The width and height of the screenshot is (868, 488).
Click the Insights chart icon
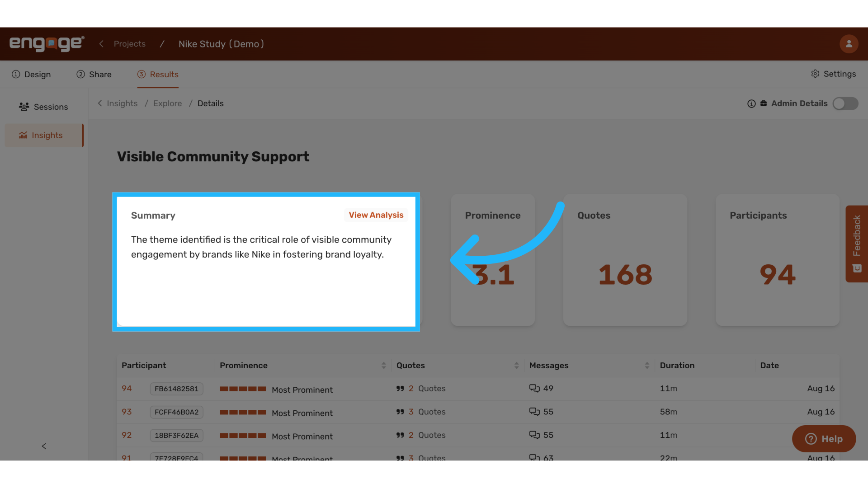[x=23, y=135]
